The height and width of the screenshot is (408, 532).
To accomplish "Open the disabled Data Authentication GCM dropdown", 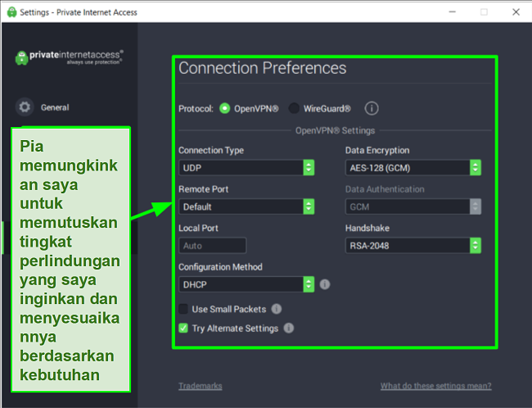I will click(413, 206).
